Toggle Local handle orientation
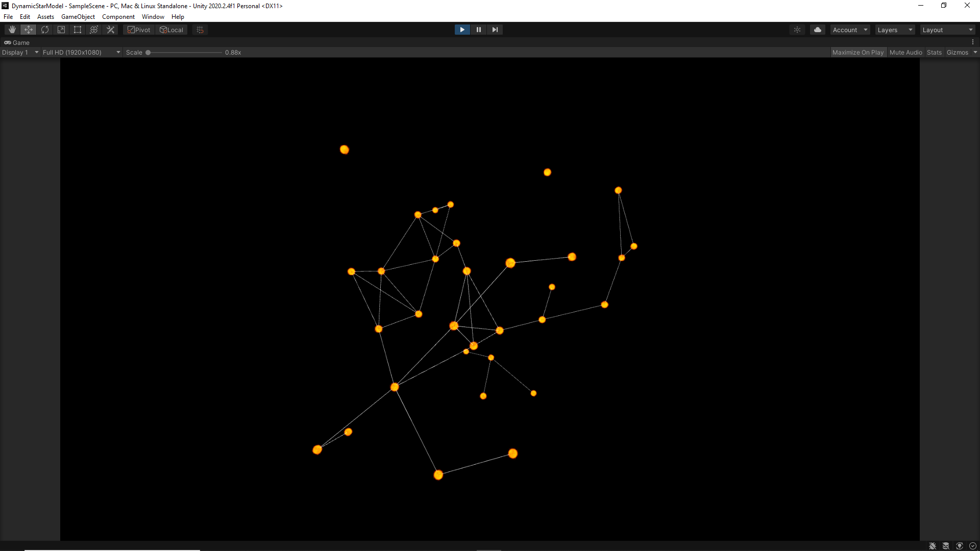Viewport: 980px width, 551px height. pyautogui.click(x=171, y=30)
